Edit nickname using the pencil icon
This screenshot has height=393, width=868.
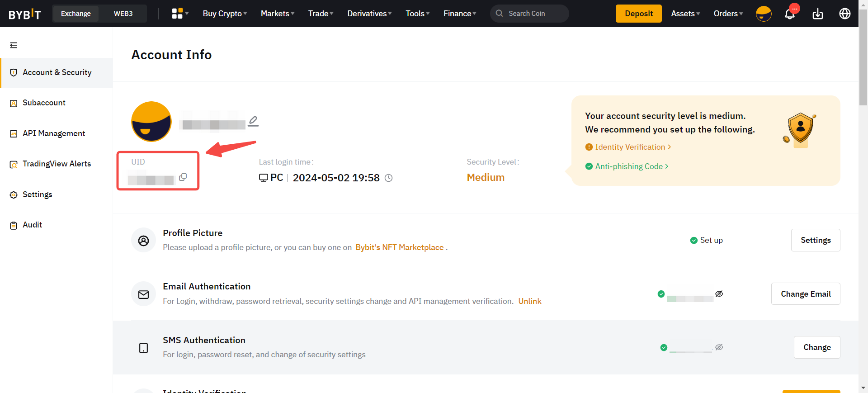coord(253,121)
